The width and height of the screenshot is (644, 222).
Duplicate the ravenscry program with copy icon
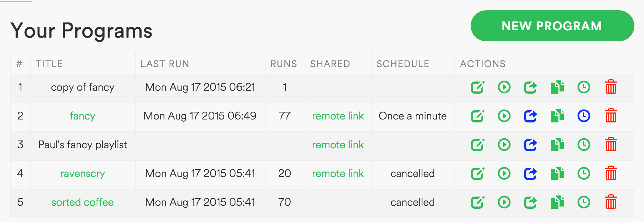pos(557,174)
